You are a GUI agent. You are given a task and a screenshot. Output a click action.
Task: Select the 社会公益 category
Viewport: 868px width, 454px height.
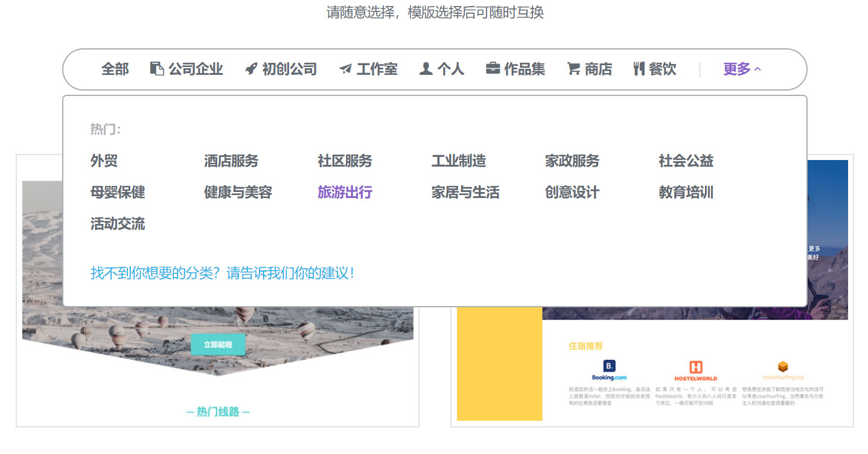[686, 161]
